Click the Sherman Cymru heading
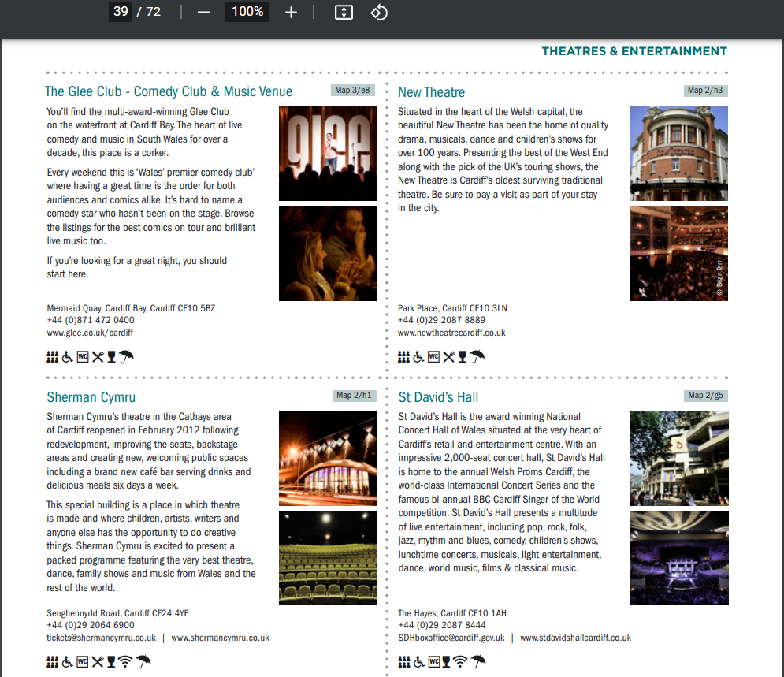Image resolution: width=784 pixels, height=677 pixels. pos(91,397)
